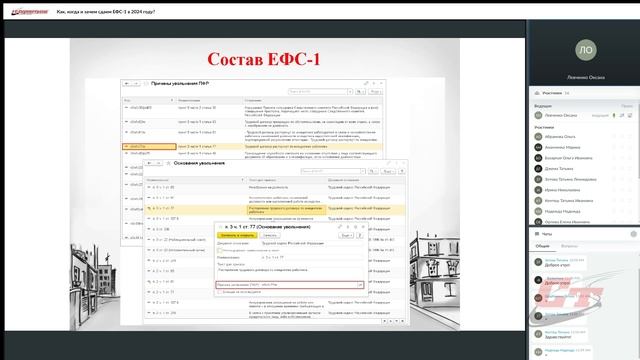Open help in Основания увольнения toolbar

(402, 171)
